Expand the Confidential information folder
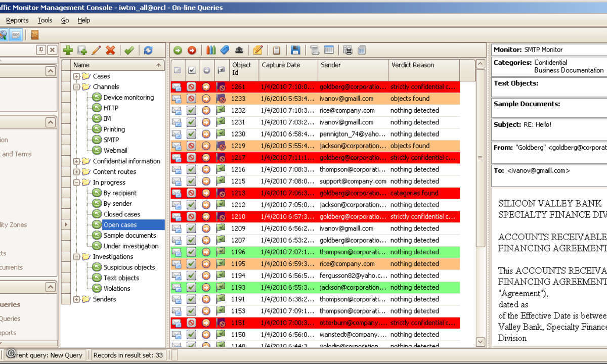The width and height of the screenshot is (607, 364). tap(76, 161)
